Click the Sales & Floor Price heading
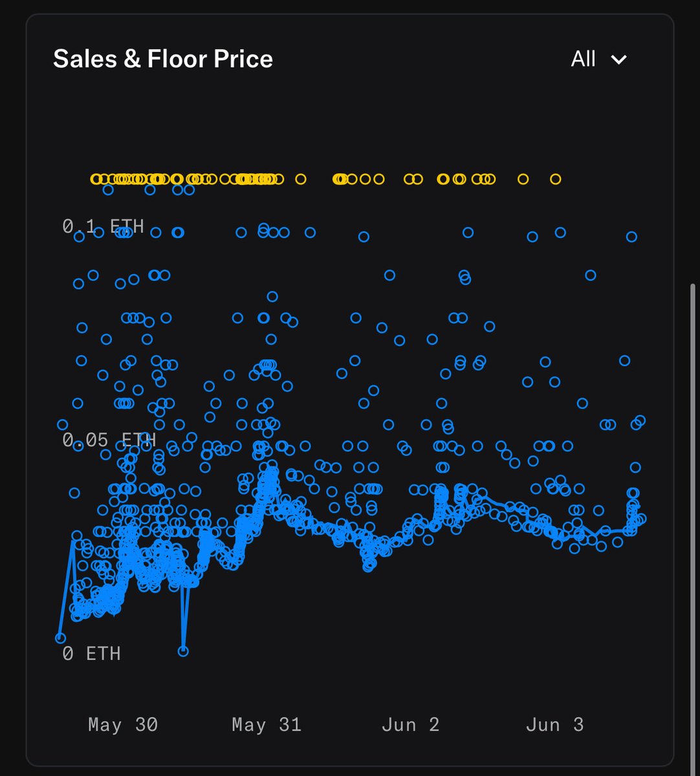The width and height of the screenshot is (700, 776). pos(163,59)
